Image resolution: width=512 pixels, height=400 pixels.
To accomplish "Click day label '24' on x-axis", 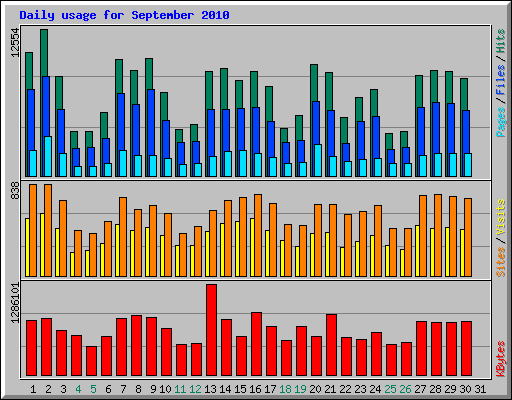I will click(375, 389).
